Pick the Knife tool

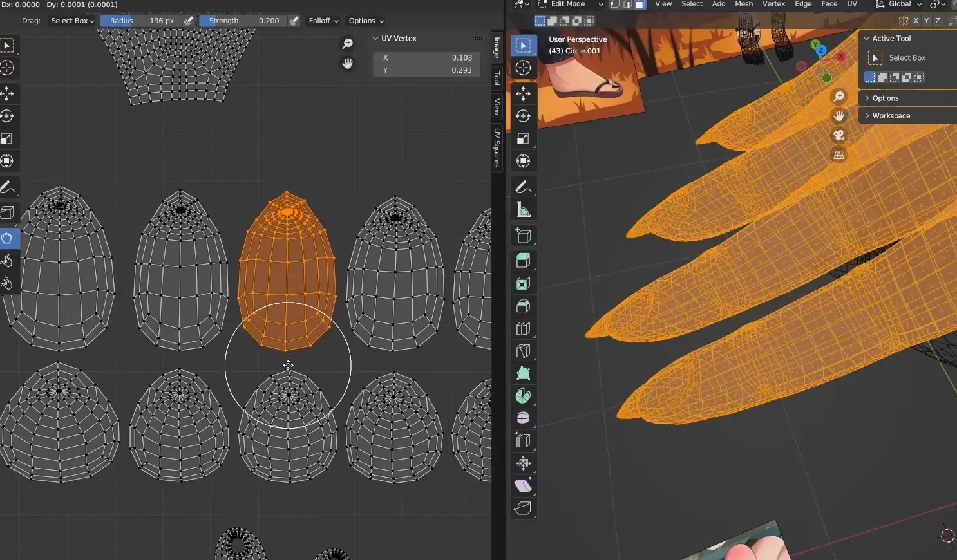pyautogui.click(x=523, y=351)
